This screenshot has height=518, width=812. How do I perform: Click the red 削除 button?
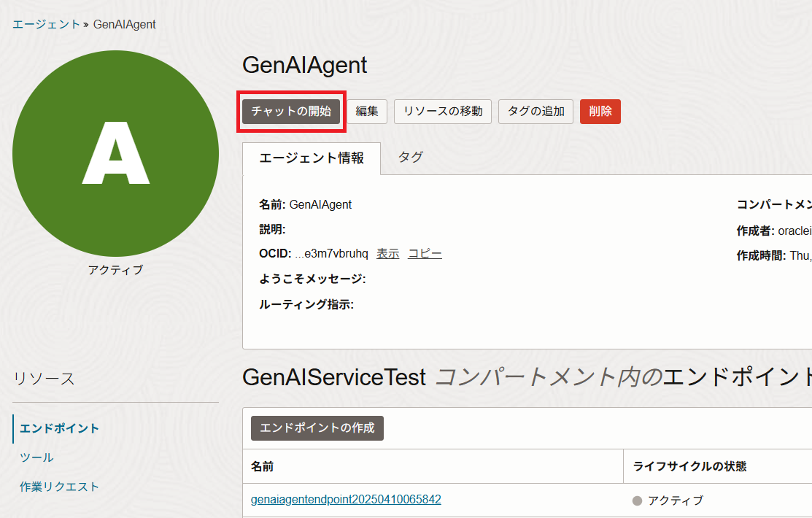[x=600, y=112]
